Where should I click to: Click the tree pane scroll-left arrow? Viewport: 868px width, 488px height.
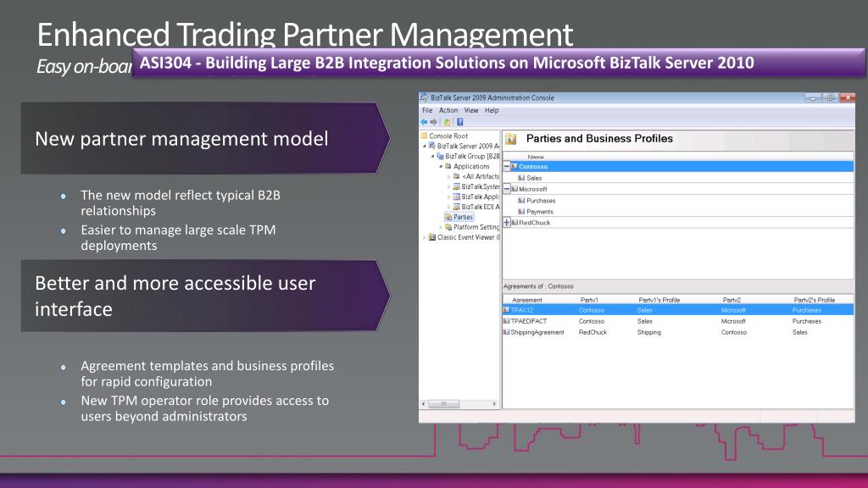(424, 404)
